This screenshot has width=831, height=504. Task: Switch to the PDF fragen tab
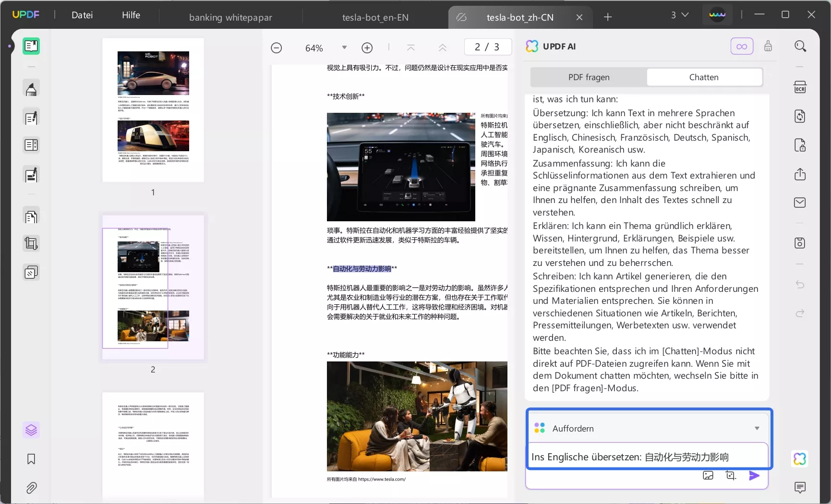point(589,77)
